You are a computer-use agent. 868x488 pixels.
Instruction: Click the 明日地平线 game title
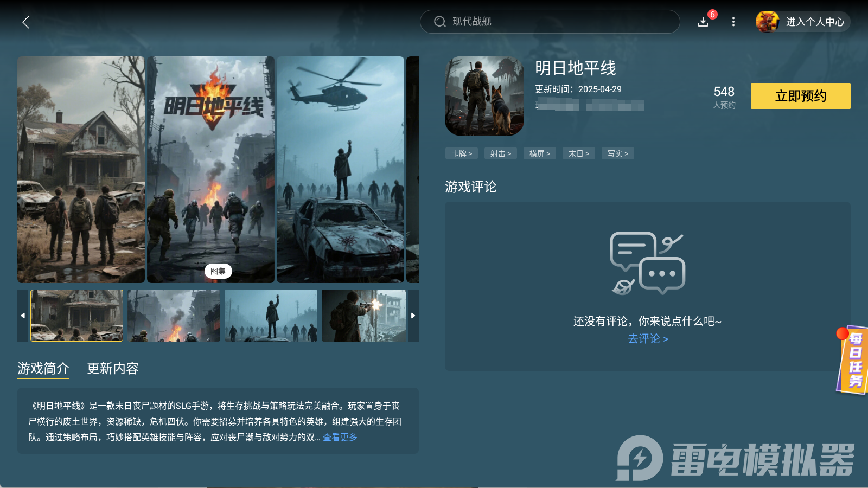point(576,68)
